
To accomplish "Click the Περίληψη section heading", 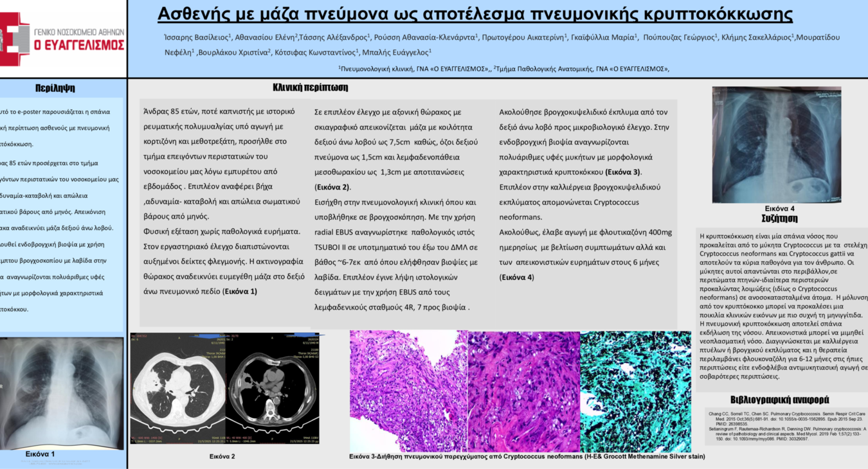I will click(55, 88).
